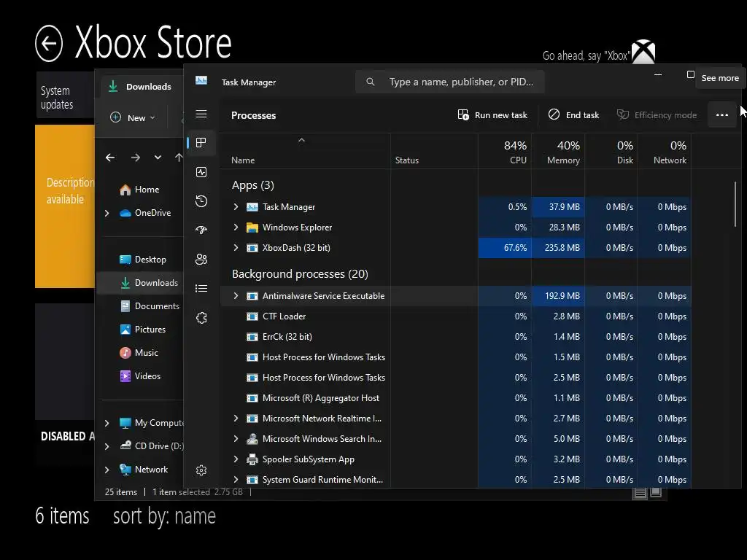The image size is (747, 560).
Task: Select Music in File Explorer sidebar
Action: [139, 352]
